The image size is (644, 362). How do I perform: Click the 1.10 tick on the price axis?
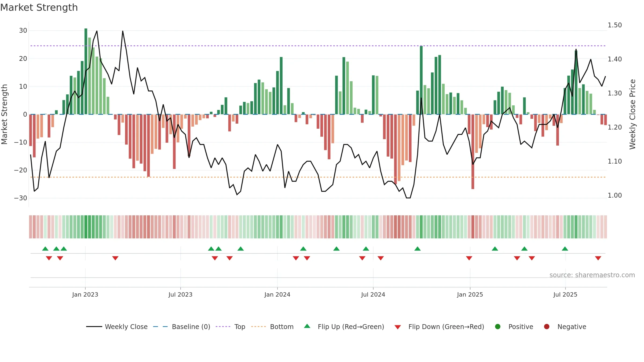(615, 161)
